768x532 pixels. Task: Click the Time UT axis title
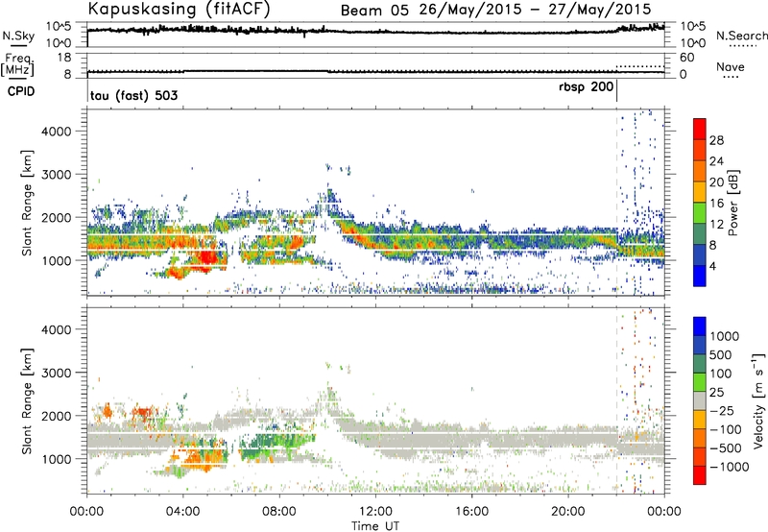[375, 525]
